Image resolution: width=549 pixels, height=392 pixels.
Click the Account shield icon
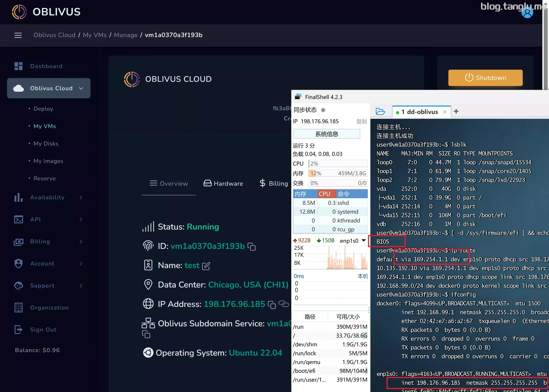click(x=18, y=264)
